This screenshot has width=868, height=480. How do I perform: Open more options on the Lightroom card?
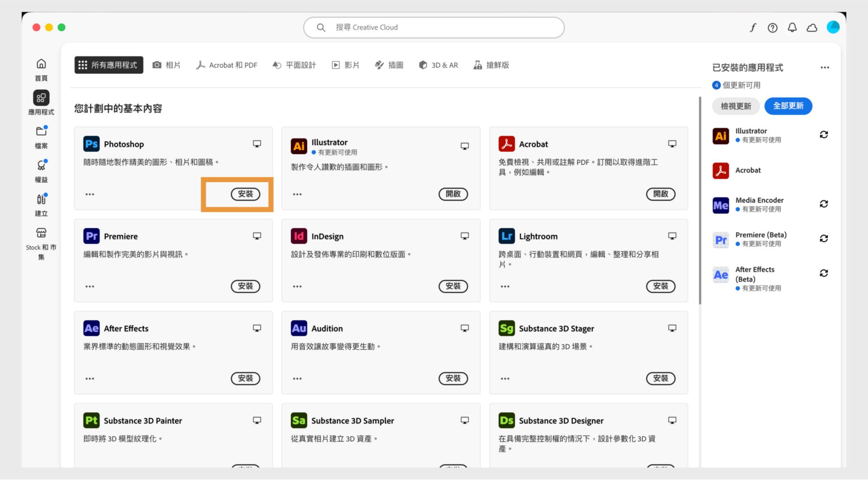click(505, 287)
